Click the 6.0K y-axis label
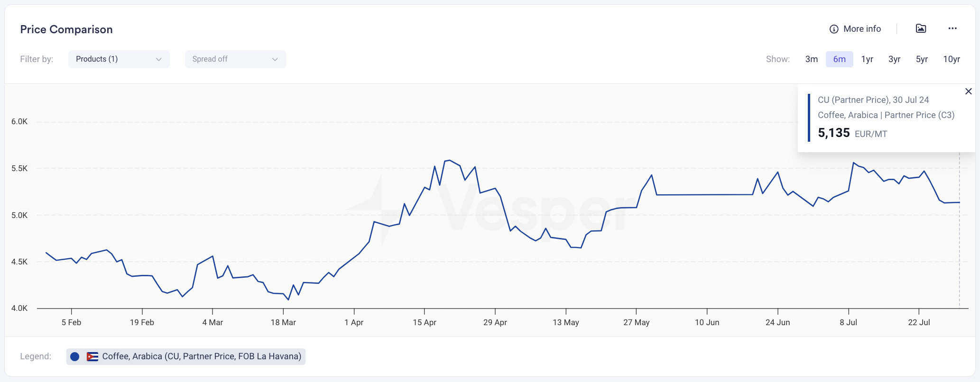The image size is (980, 382). (19, 122)
